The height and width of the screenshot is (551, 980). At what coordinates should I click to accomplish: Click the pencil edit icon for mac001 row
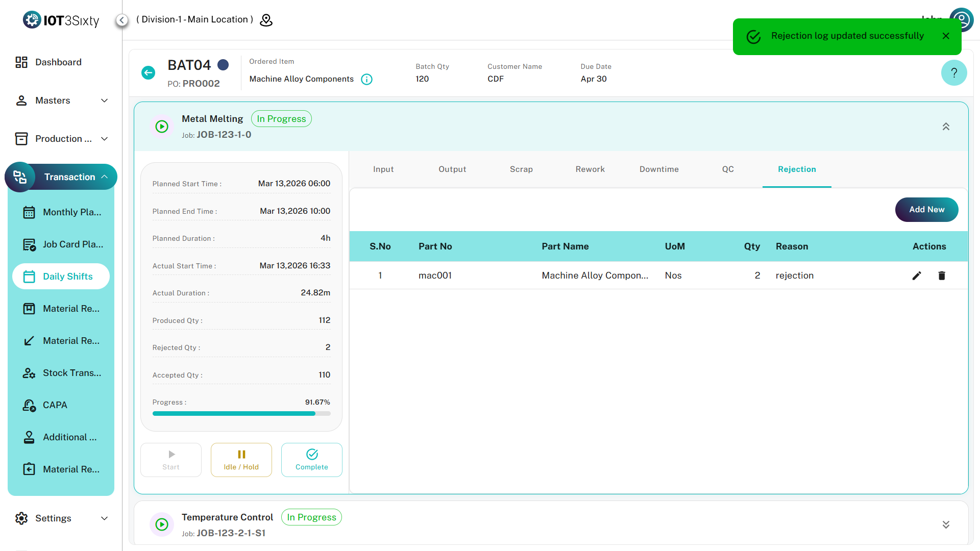(x=917, y=275)
